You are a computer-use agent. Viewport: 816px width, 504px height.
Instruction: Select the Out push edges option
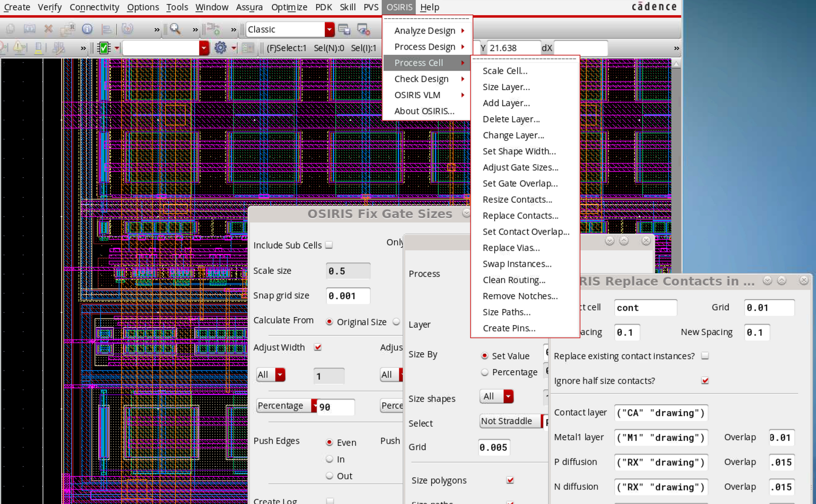coord(329,476)
